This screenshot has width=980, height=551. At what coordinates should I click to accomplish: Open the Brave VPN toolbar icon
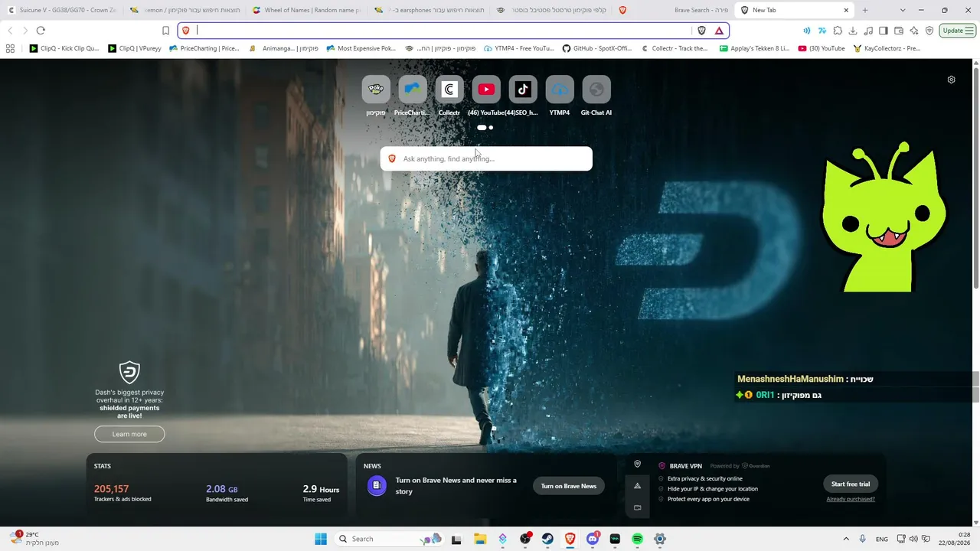(x=929, y=31)
